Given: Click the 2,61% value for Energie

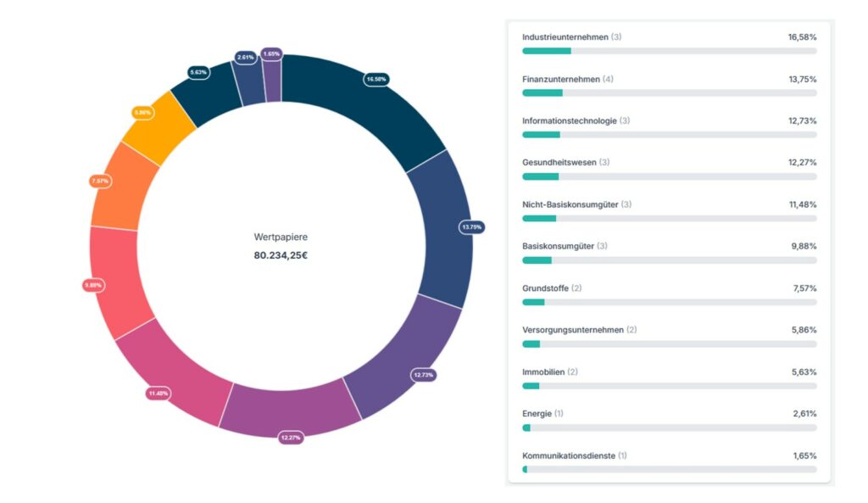Looking at the screenshot, I should pyautogui.click(x=805, y=413).
